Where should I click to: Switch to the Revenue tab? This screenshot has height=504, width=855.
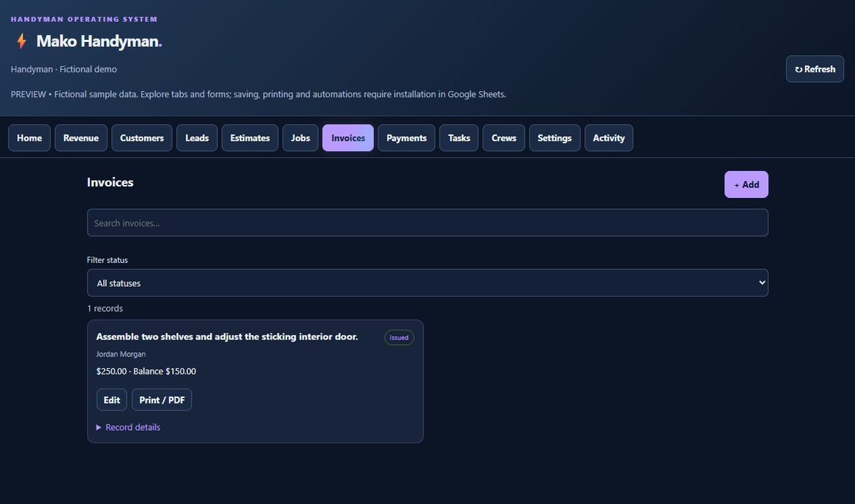[81, 138]
